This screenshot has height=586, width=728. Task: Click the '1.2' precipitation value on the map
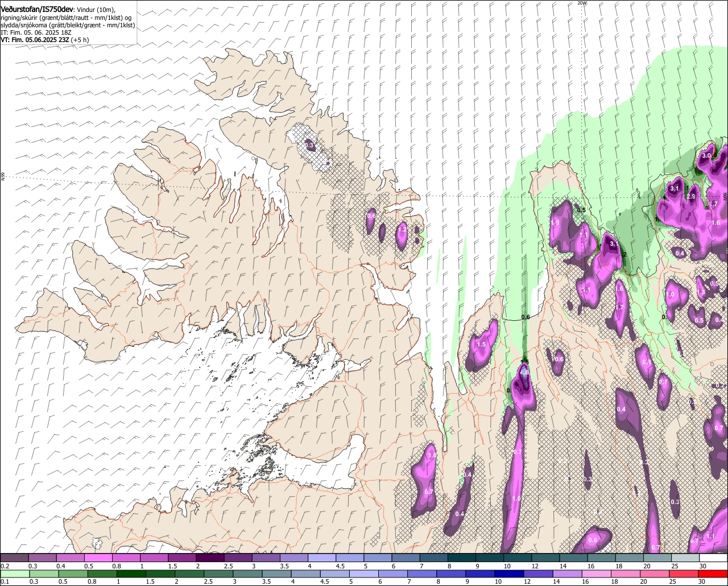[402, 230]
